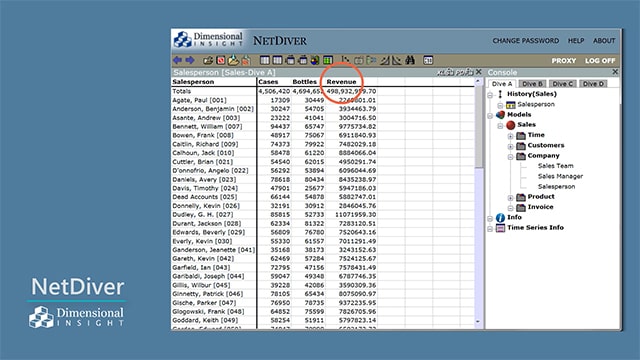
Task: Click the last toolbar window icon before PROXY
Action: pos(428,60)
